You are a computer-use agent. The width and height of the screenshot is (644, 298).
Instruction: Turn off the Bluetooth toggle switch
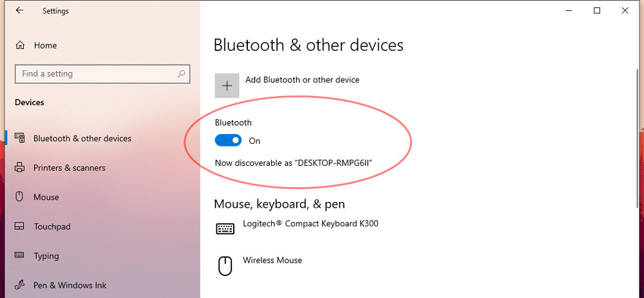[x=228, y=141]
